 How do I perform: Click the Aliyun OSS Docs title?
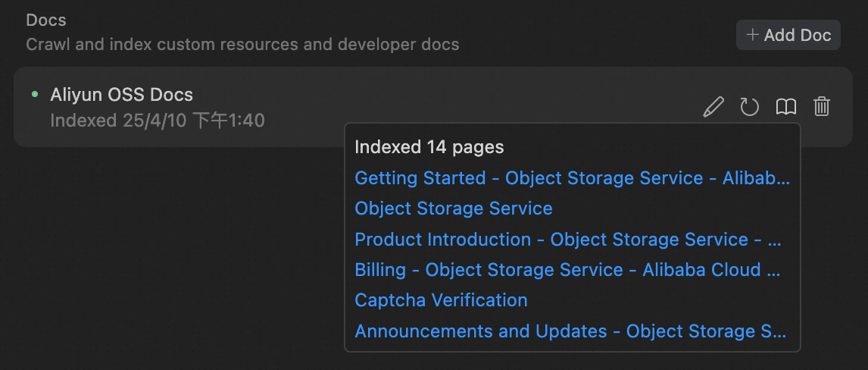coord(122,95)
